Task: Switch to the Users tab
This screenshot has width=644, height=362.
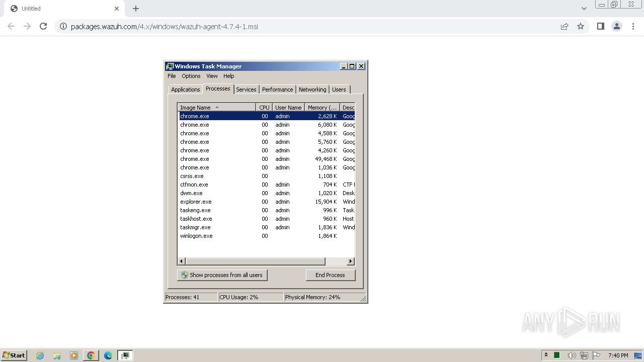Action: point(339,89)
